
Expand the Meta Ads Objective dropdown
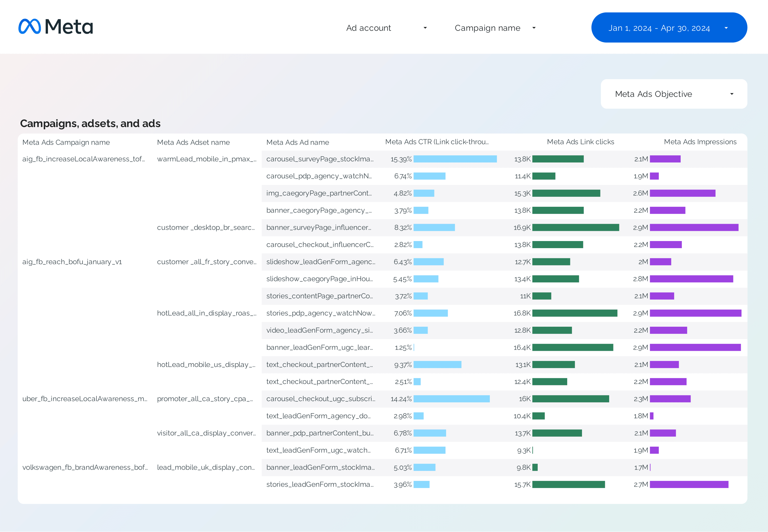[674, 94]
